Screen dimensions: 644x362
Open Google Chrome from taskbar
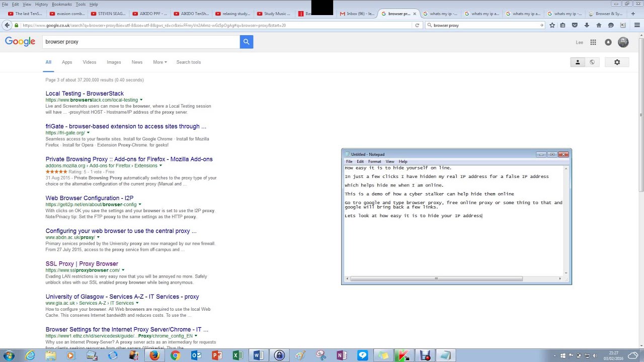point(175,355)
